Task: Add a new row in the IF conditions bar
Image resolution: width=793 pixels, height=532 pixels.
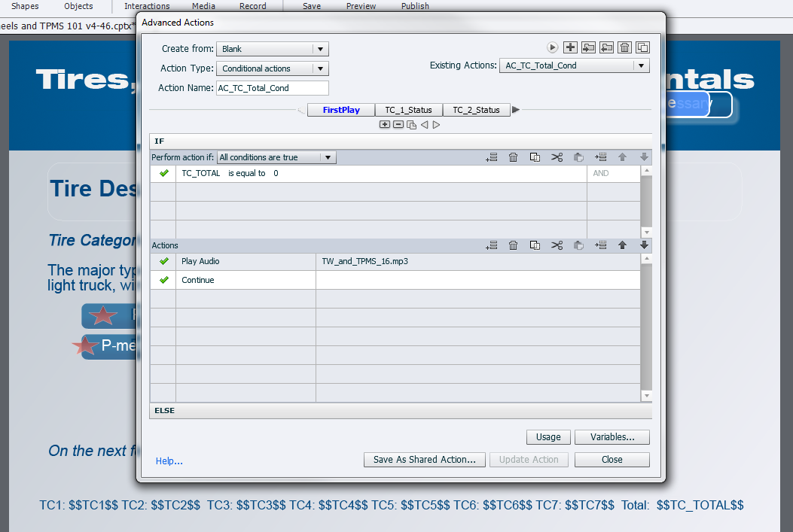Action: click(x=492, y=157)
